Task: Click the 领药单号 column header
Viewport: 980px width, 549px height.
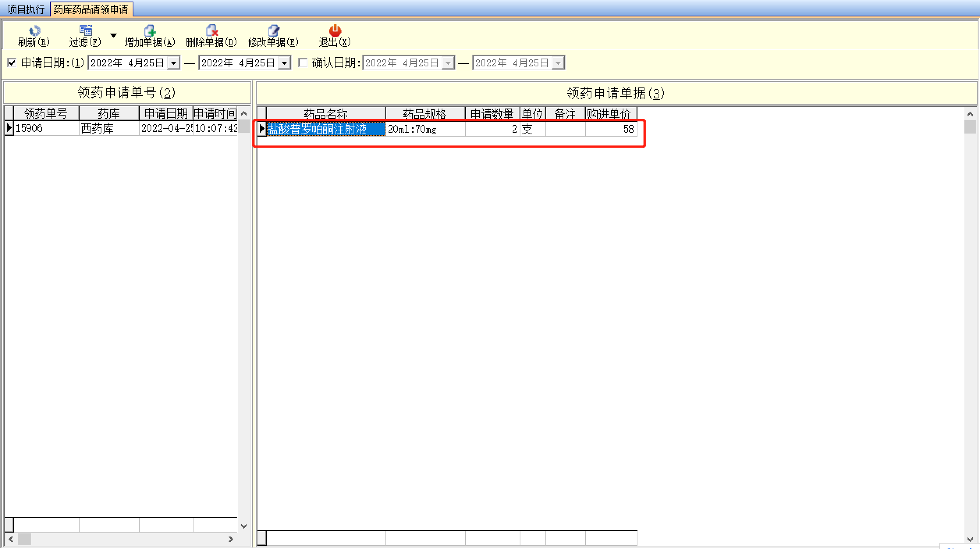Action: click(46, 113)
